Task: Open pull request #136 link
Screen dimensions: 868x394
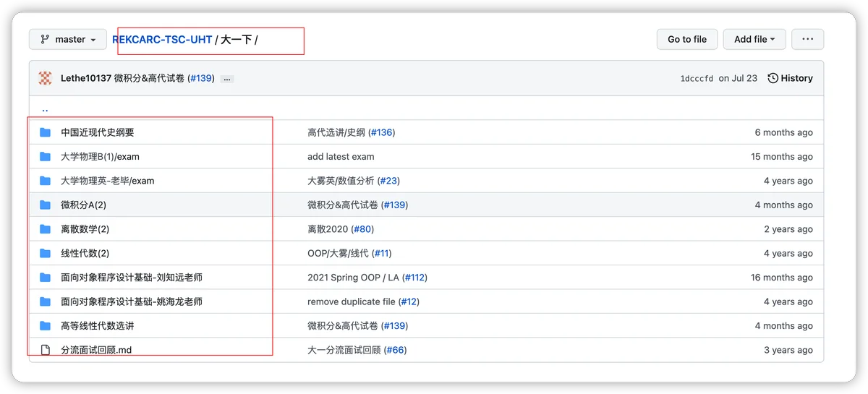Action: tap(381, 132)
